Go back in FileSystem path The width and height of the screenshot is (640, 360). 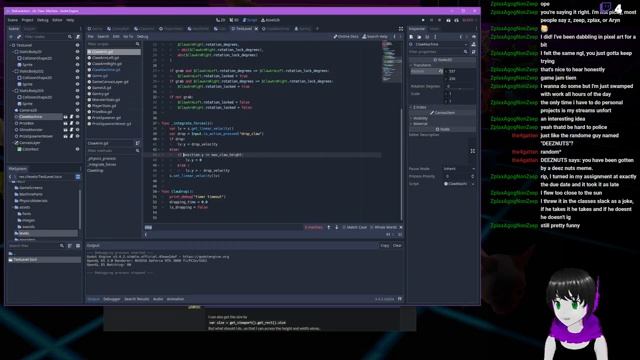[10, 177]
